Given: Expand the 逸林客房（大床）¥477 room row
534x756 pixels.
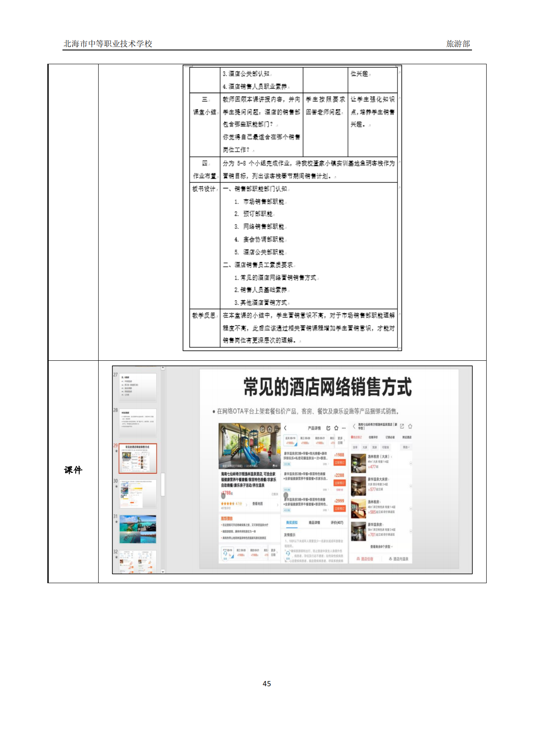Looking at the screenshot, I should (411, 463).
